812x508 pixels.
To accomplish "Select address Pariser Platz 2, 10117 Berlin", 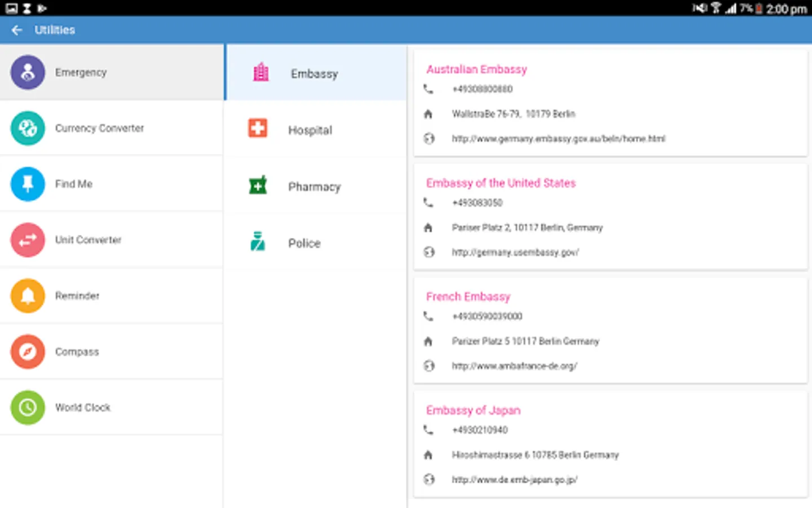I will click(x=527, y=228).
